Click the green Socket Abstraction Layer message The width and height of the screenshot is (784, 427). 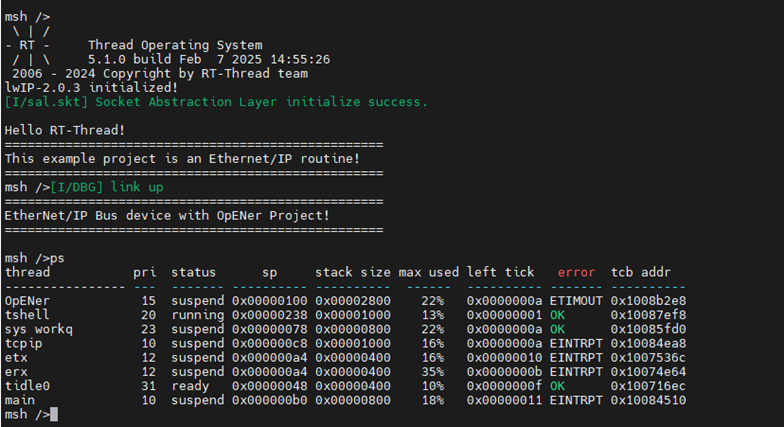[216, 102]
